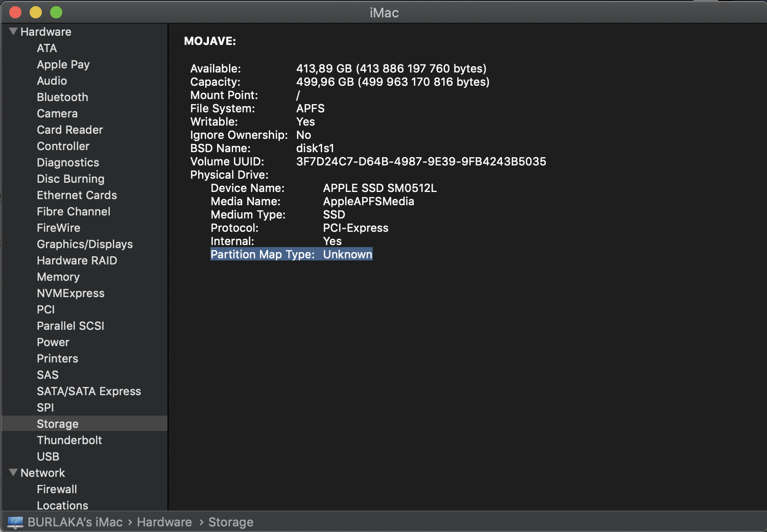Screen dimensions: 767x532
Task: Open the Audio hardware section
Action: click(x=52, y=81)
